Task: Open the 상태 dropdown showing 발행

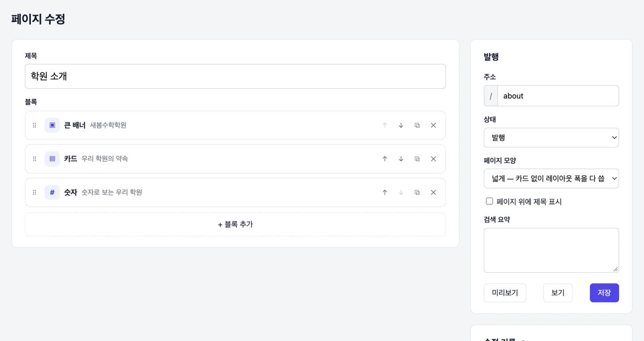Action: [551, 137]
